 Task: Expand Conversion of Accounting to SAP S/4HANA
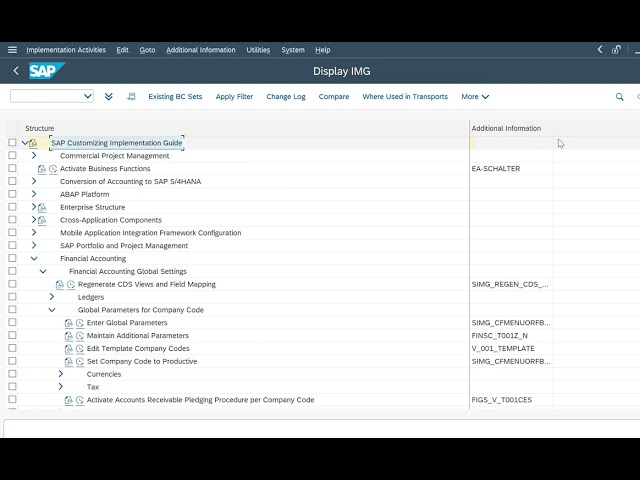(x=34, y=181)
